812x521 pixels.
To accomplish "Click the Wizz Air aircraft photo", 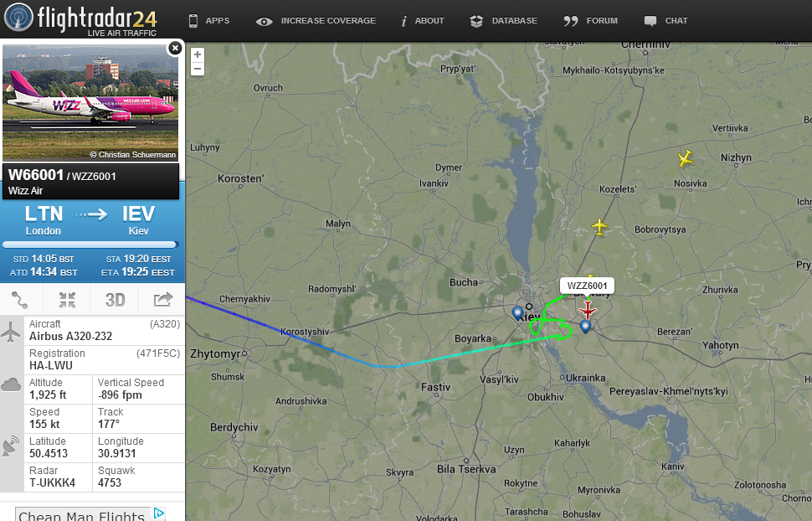I will [90, 103].
